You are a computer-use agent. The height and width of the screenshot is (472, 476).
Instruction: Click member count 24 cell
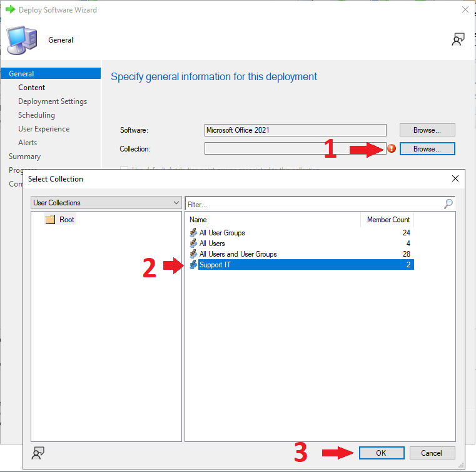point(406,233)
